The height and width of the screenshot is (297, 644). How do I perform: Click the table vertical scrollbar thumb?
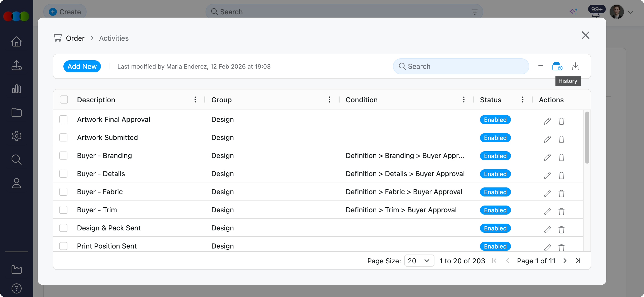(587, 138)
